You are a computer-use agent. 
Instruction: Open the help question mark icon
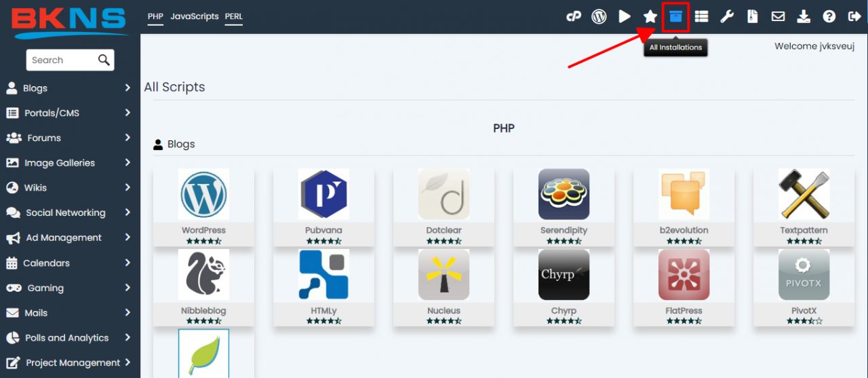pos(829,16)
